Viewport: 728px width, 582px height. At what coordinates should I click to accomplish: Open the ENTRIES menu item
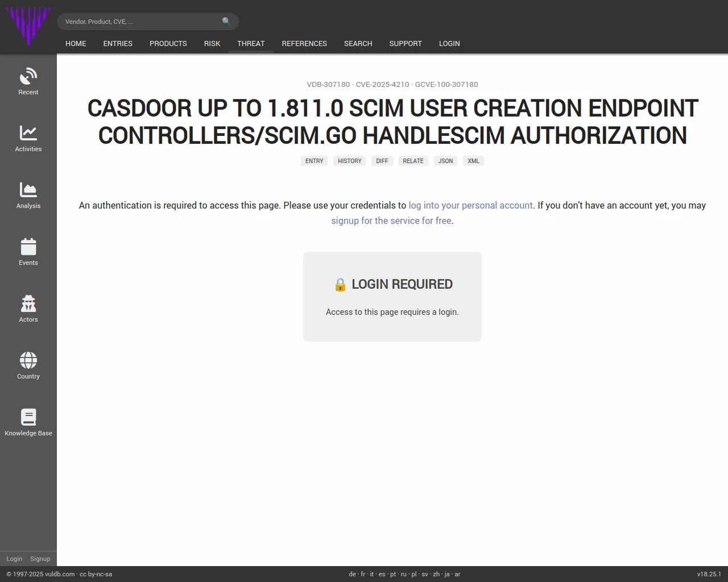pyautogui.click(x=118, y=43)
